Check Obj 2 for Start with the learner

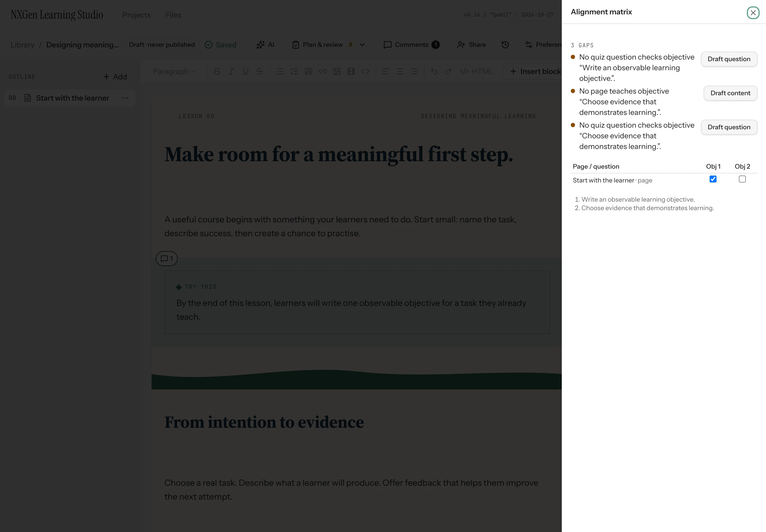[x=742, y=179]
